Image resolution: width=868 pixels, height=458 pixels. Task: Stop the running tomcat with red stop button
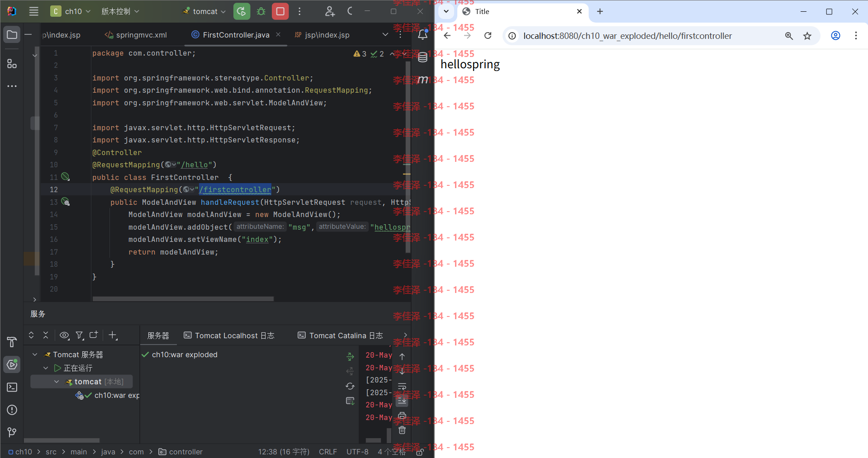click(280, 11)
